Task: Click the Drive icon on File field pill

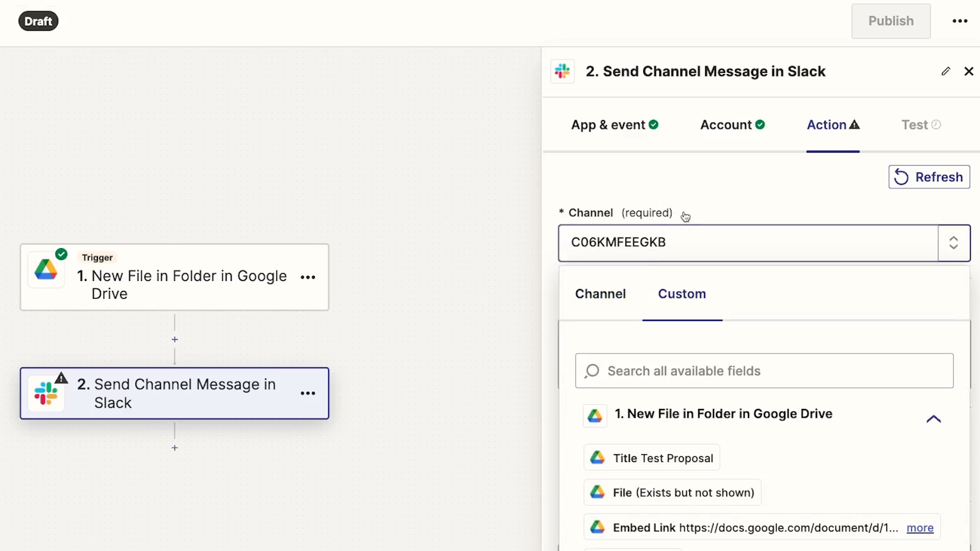Action: (x=598, y=492)
